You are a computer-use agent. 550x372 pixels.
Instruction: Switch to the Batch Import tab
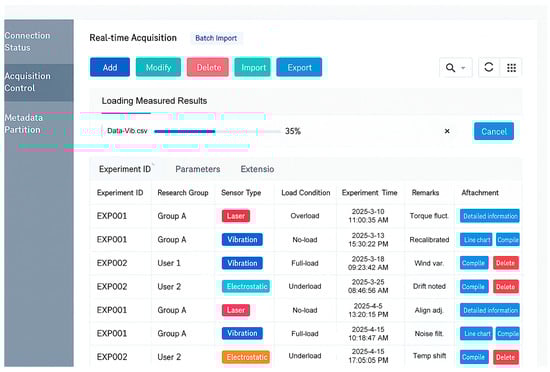click(x=216, y=38)
